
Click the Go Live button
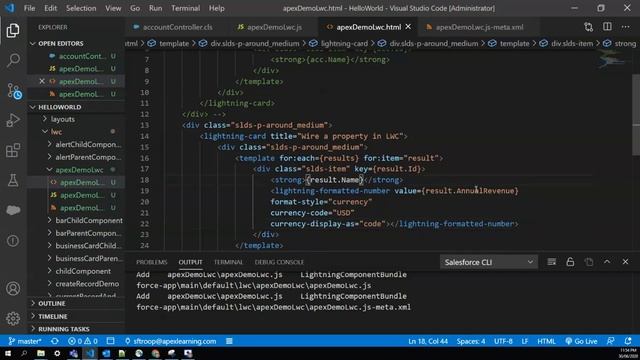(x=581, y=341)
